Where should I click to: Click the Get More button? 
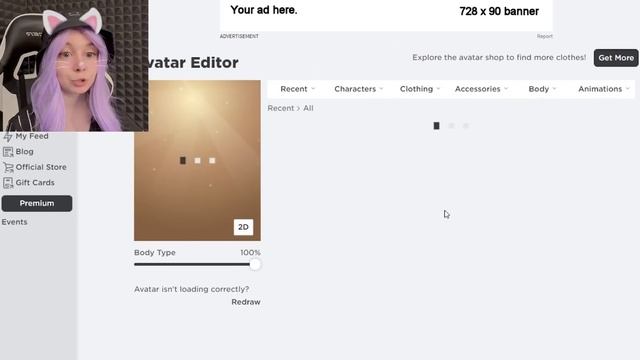[x=616, y=58]
